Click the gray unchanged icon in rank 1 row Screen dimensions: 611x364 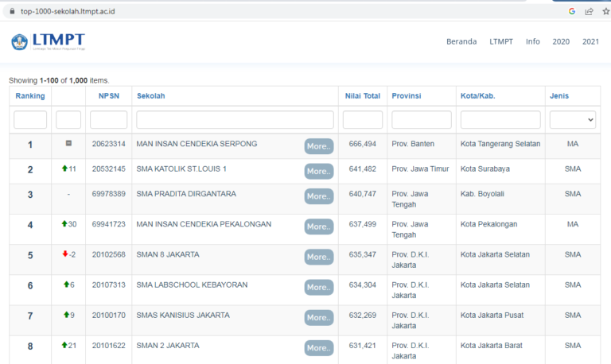coord(68,144)
